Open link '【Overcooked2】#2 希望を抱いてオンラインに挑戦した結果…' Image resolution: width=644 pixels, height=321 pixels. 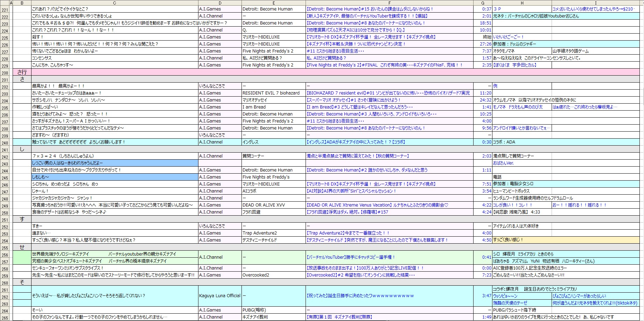point(360,275)
